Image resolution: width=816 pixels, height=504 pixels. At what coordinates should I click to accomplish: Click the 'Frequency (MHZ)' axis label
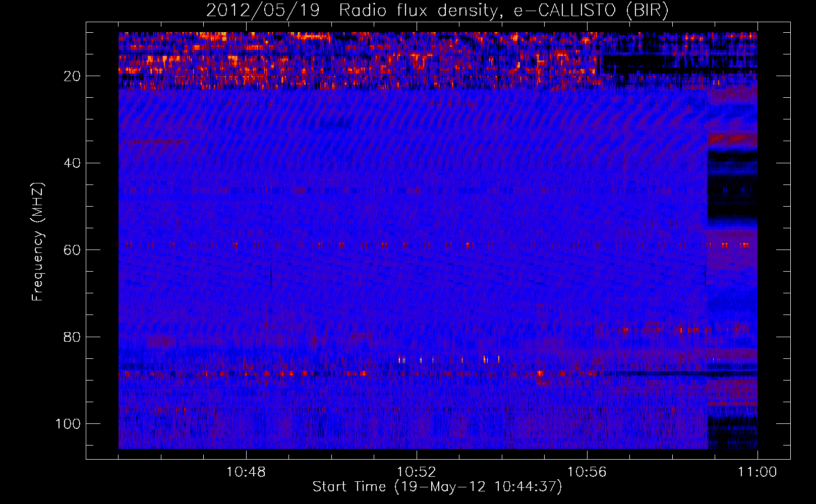point(38,242)
